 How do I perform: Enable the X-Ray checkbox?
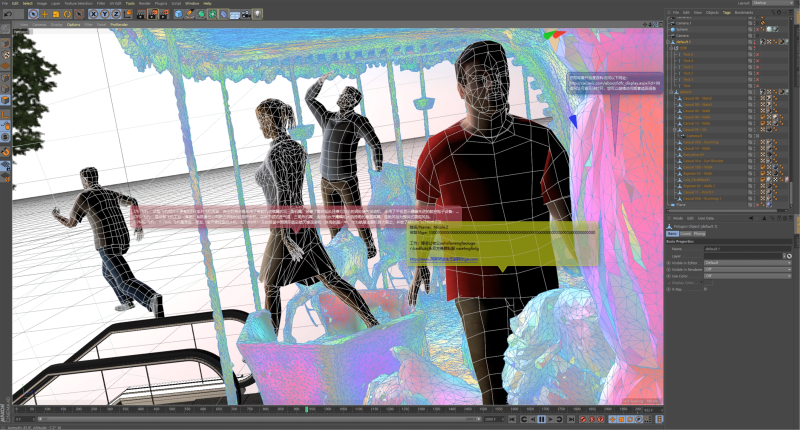point(707,289)
